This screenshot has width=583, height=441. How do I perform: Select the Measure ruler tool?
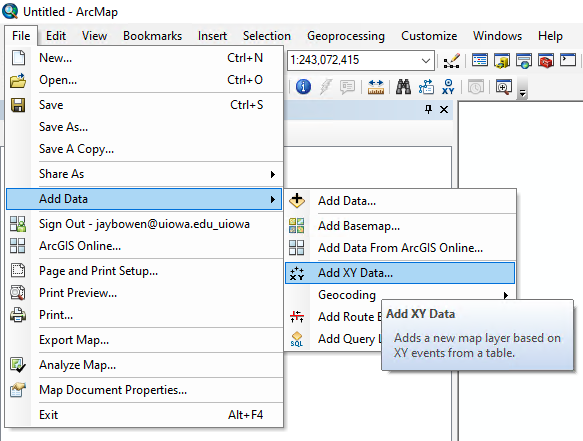(x=376, y=87)
